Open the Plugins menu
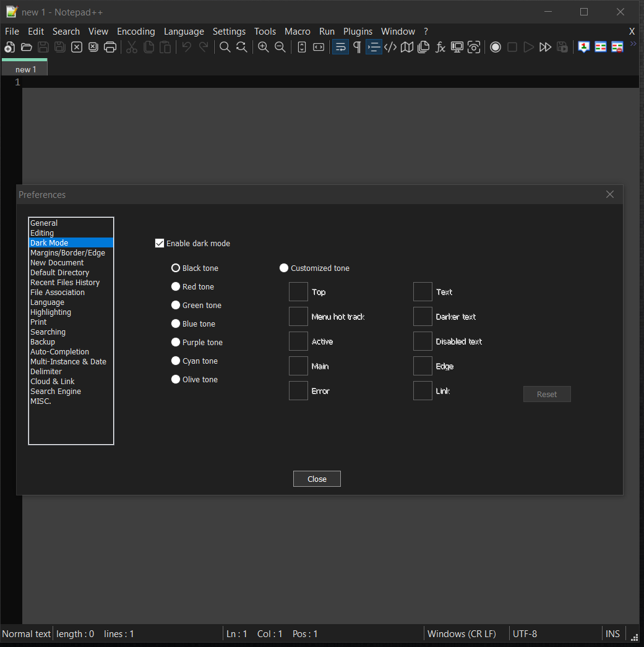 (358, 32)
